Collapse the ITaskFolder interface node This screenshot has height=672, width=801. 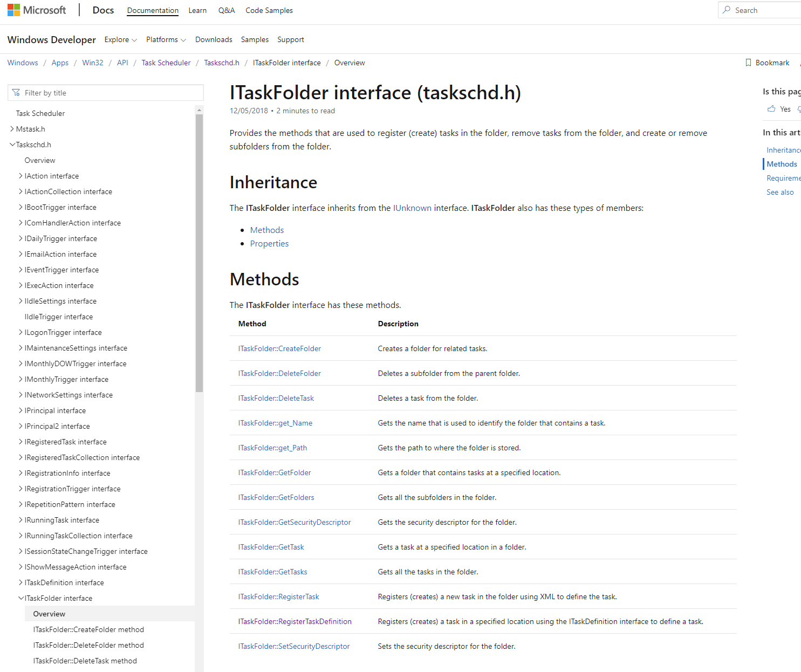(x=20, y=598)
